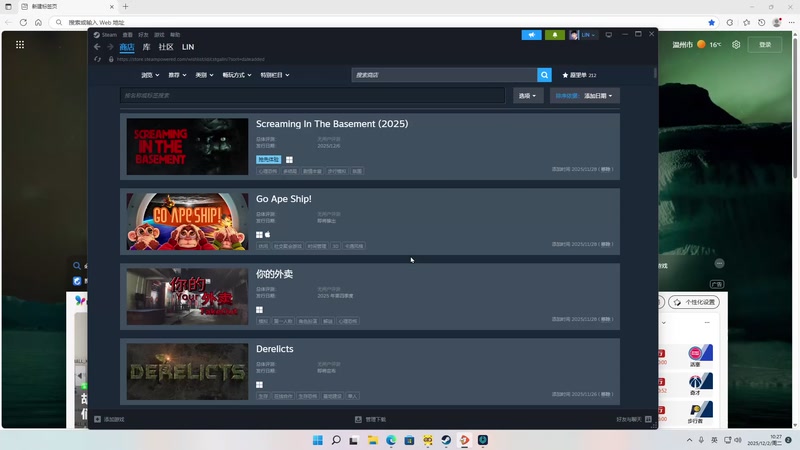Click Edge page settings gear icon
Image resolution: width=800 pixels, height=450 pixels.
tap(736, 44)
